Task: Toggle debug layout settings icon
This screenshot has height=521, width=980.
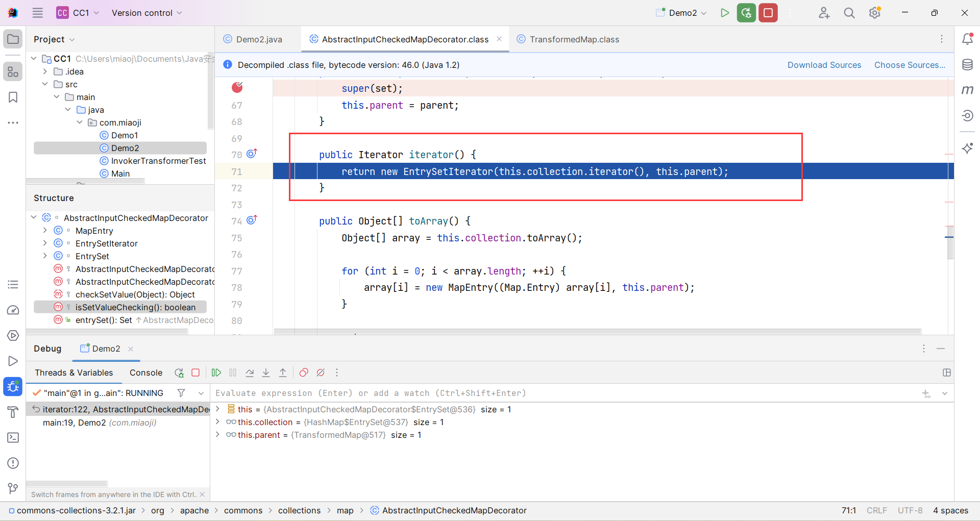Action: pyautogui.click(x=947, y=373)
